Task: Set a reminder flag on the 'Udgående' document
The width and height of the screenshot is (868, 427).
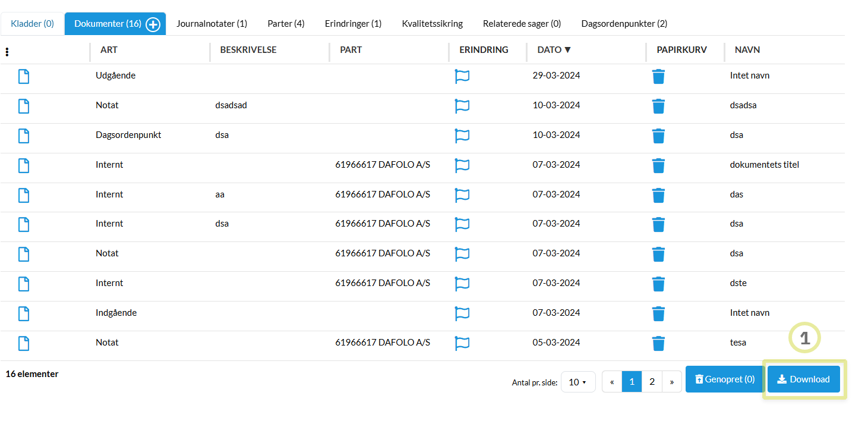Action: tap(462, 76)
